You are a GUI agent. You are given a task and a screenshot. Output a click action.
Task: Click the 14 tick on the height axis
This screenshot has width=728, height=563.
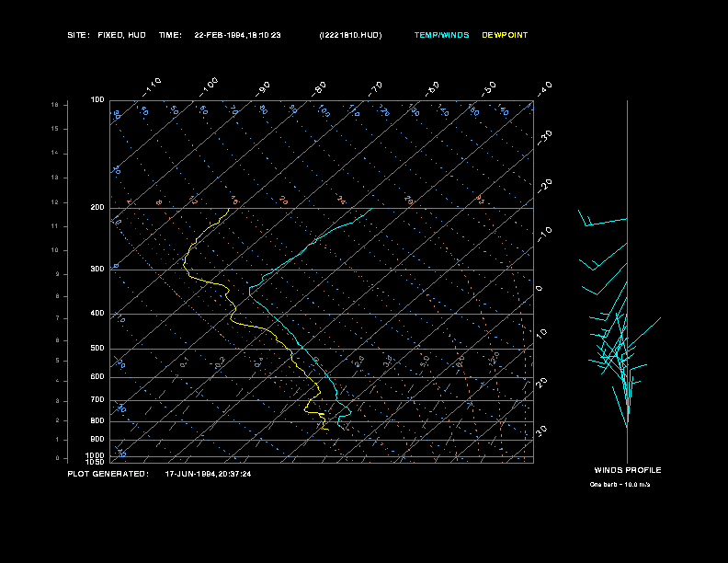(x=55, y=153)
